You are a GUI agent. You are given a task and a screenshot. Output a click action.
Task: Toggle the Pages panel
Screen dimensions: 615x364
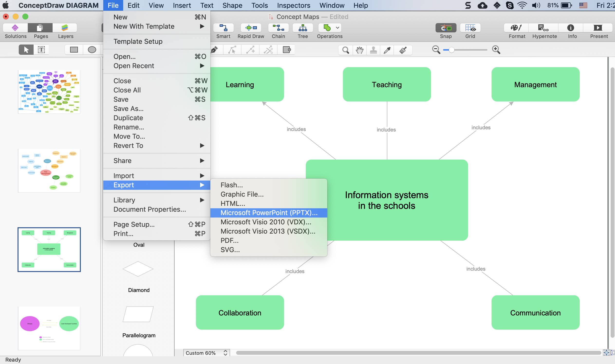[x=40, y=28]
